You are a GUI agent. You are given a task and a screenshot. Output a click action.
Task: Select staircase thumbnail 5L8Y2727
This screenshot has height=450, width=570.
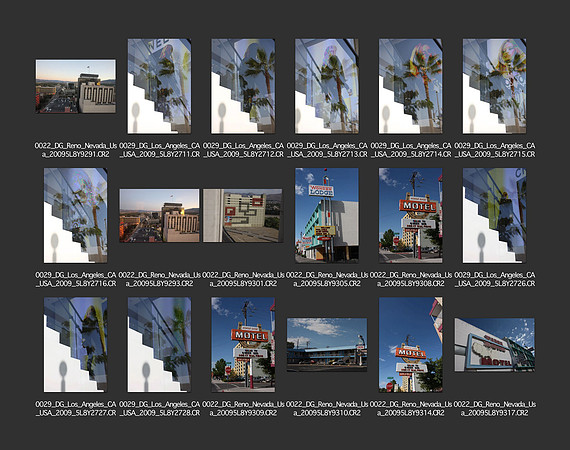[76, 345]
